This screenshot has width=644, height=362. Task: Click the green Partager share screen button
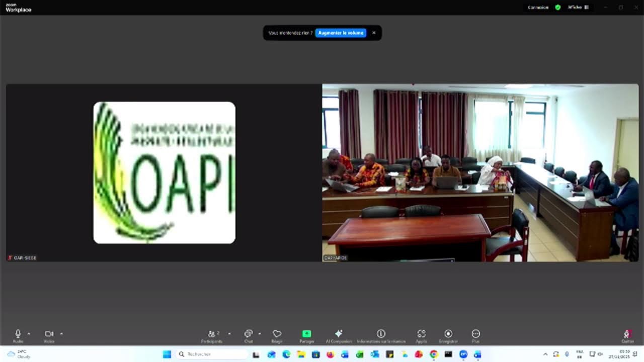click(x=306, y=336)
